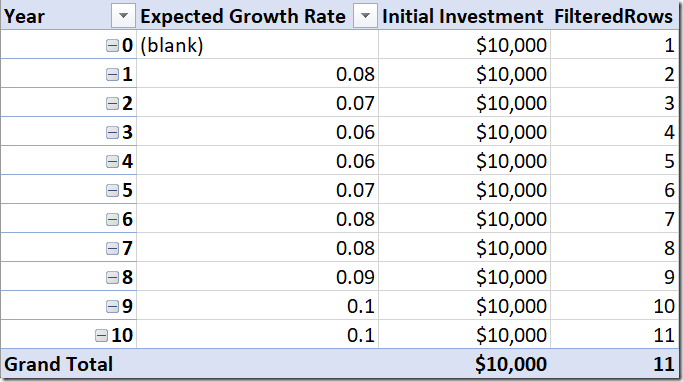This screenshot has width=683, height=382.
Task: Select the Initial Investment column header
Action: point(464,16)
